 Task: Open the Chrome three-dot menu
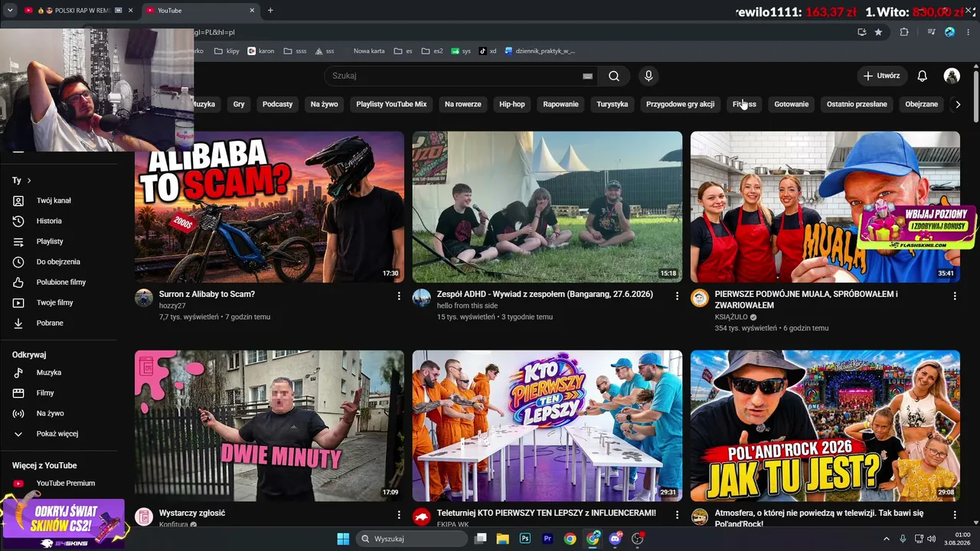pos(968,32)
